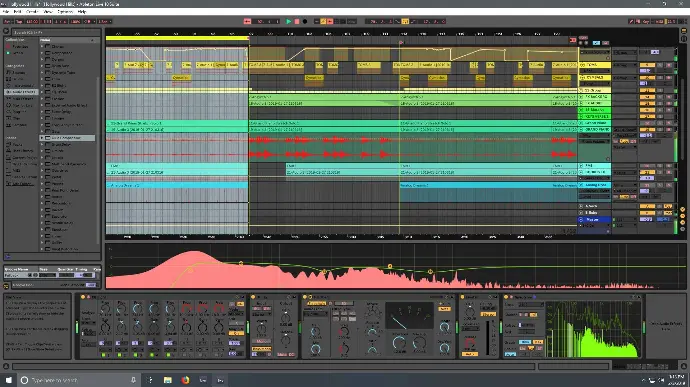This screenshot has width=690, height=387.
Task: Open the quantization dropdown next to tempo
Action: click(105, 21)
